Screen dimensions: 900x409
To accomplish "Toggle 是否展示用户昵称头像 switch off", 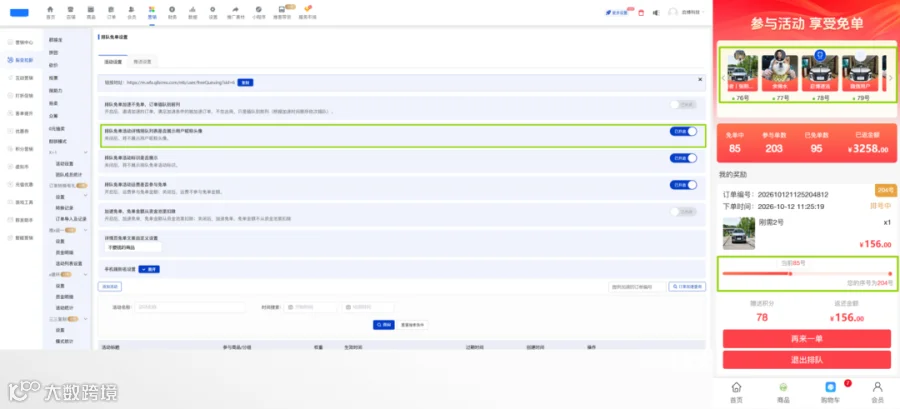I will click(x=683, y=131).
